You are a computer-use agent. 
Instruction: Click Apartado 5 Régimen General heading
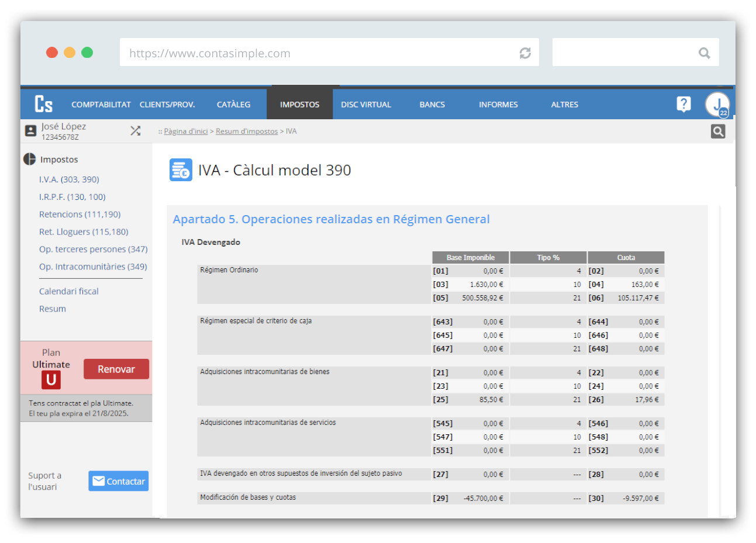click(x=331, y=219)
